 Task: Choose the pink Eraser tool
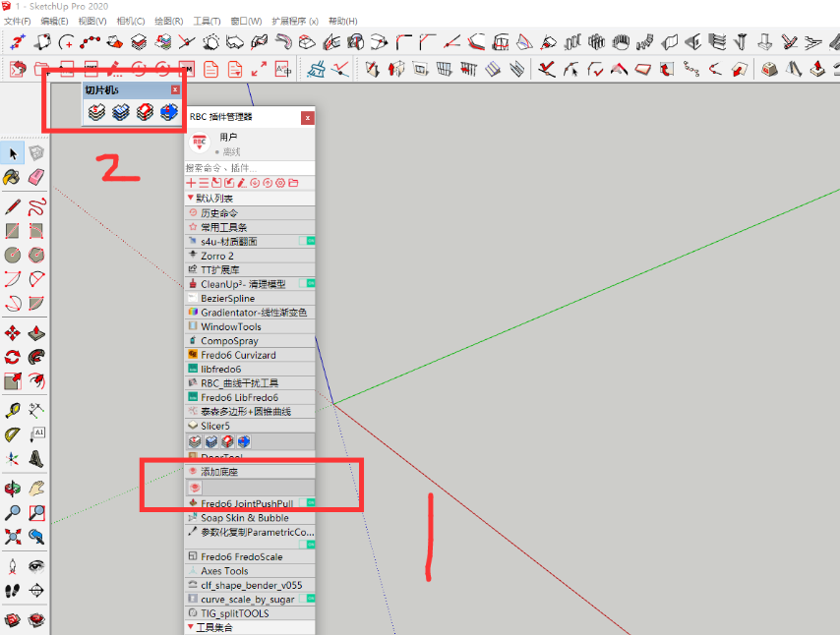(x=36, y=177)
